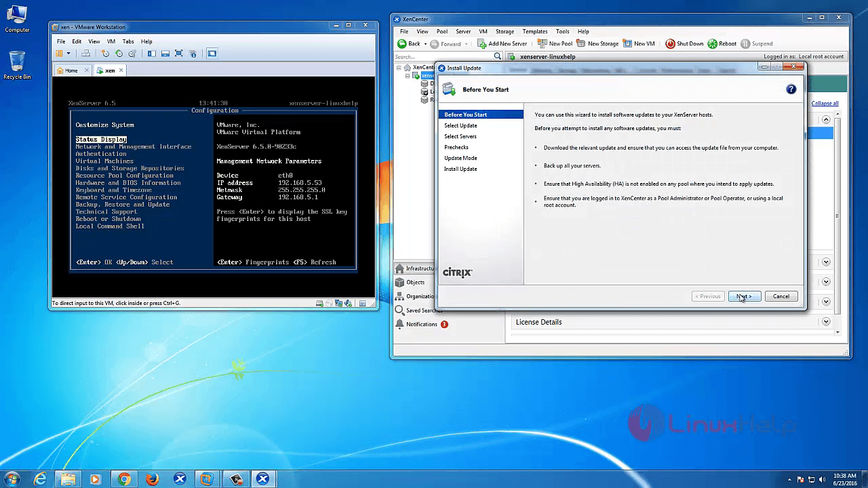Open Objects view in XenCenter
Viewport: 868px width, 488px height.
[415, 282]
